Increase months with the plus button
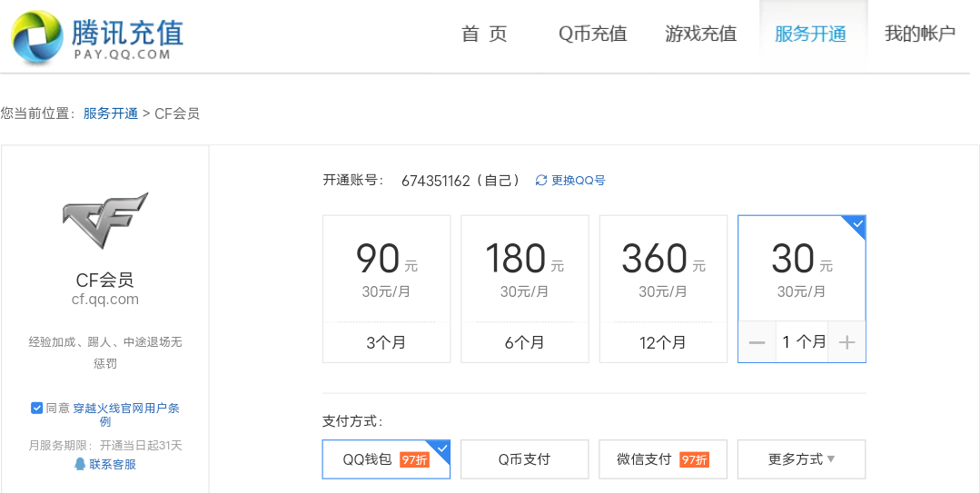The width and height of the screenshot is (980, 493). point(846,342)
